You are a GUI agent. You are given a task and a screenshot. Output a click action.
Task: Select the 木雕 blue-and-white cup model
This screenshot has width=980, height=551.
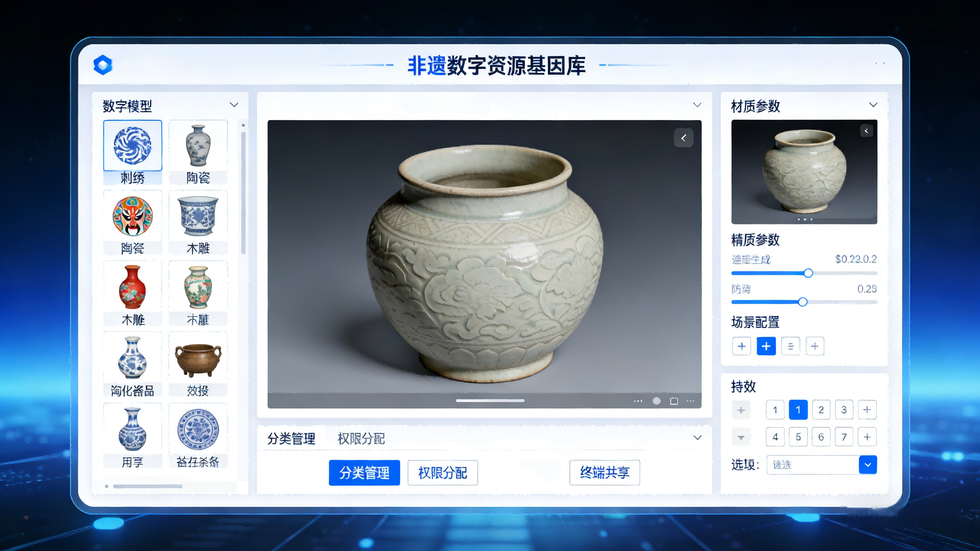tap(198, 217)
